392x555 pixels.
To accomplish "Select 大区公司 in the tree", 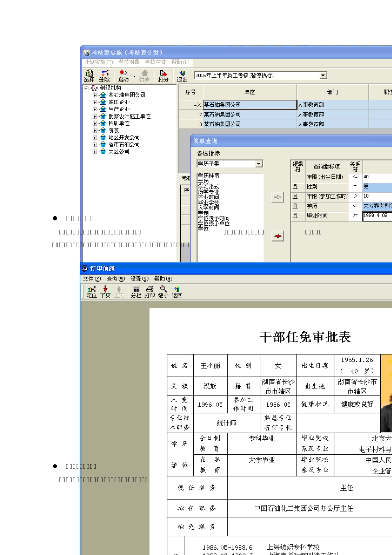I will [118, 151].
